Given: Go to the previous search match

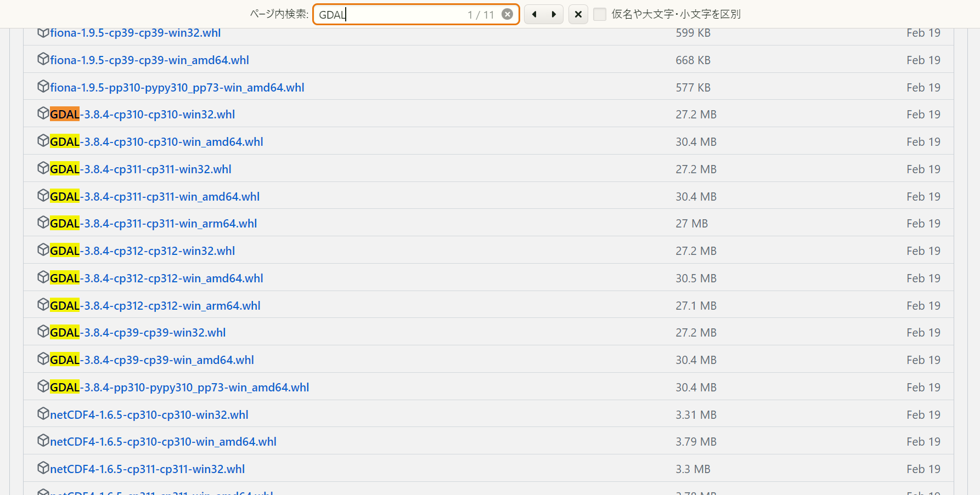Looking at the screenshot, I should point(534,14).
